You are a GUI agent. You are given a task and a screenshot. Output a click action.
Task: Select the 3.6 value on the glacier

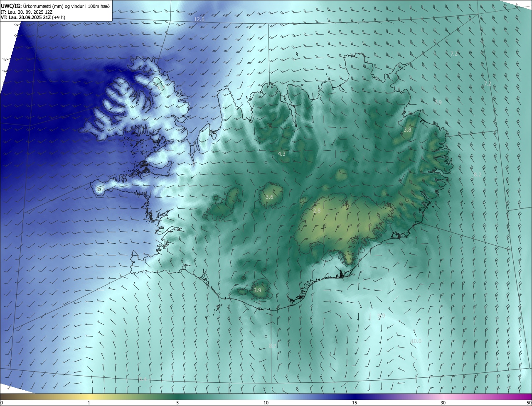click(269, 197)
